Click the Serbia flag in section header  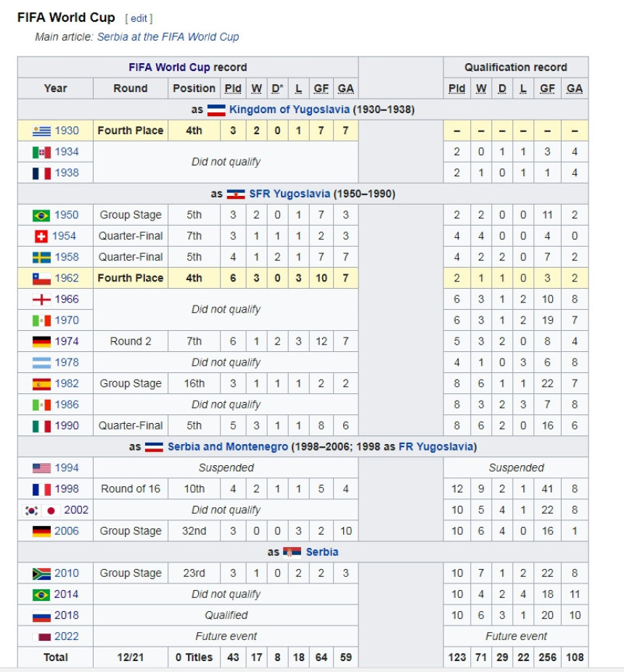pyautogui.click(x=292, y=552)
